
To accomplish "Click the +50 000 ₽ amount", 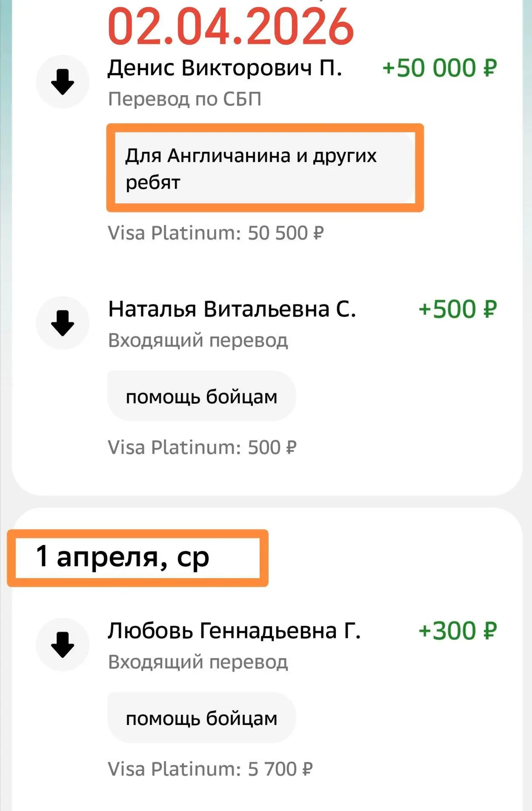I will (x=439, y=68).
